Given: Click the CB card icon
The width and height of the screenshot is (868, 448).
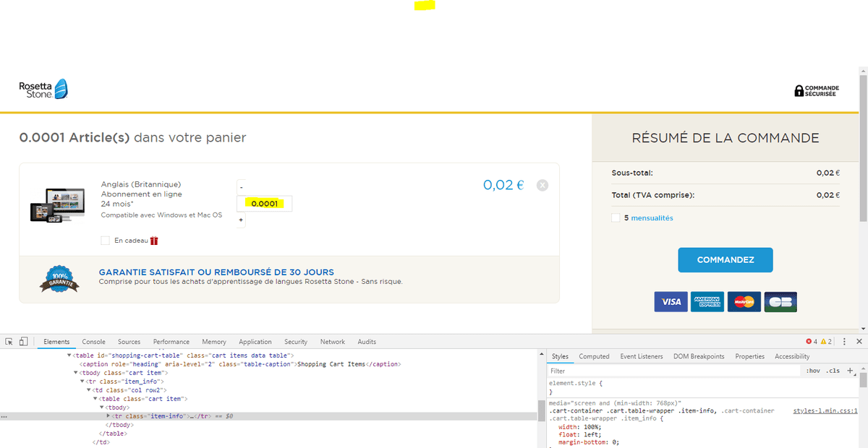Looking at the screenshot, I should pos(780,301).
